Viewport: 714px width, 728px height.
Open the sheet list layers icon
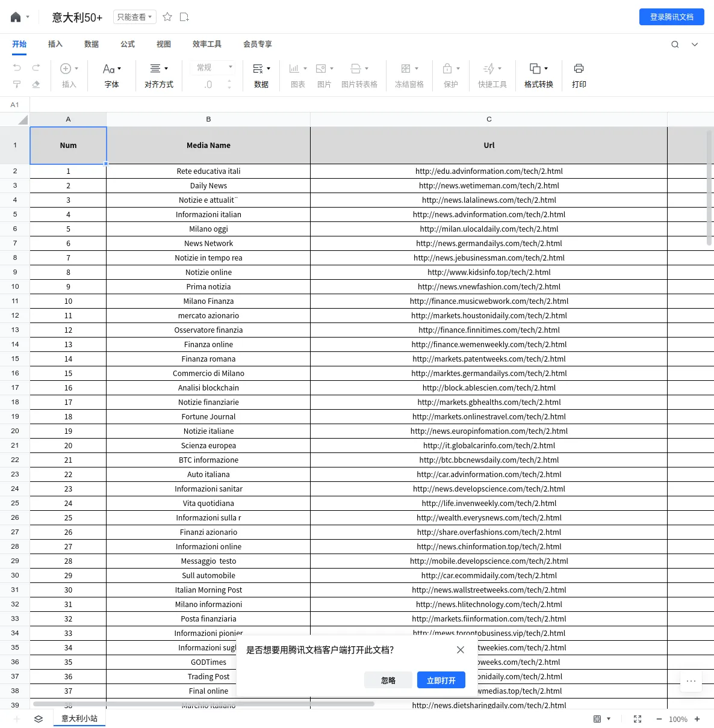[39, 719]
